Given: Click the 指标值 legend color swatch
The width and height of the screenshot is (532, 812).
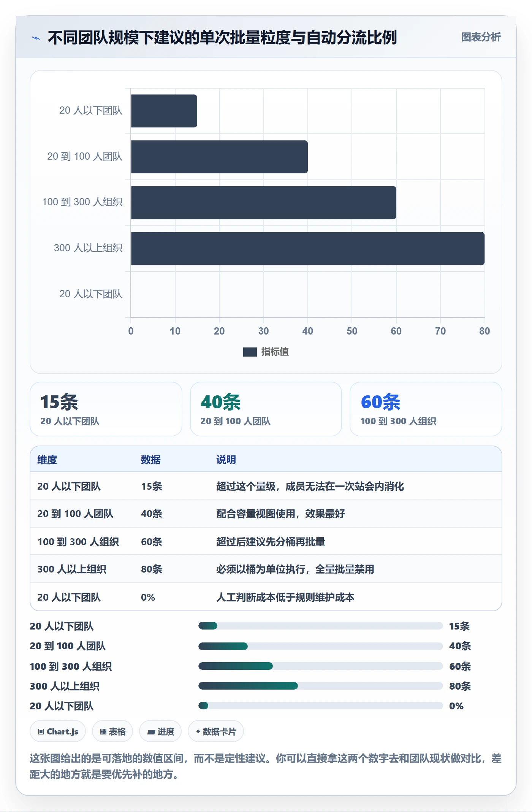Looking at the screenshot, I should pos(250,352).
